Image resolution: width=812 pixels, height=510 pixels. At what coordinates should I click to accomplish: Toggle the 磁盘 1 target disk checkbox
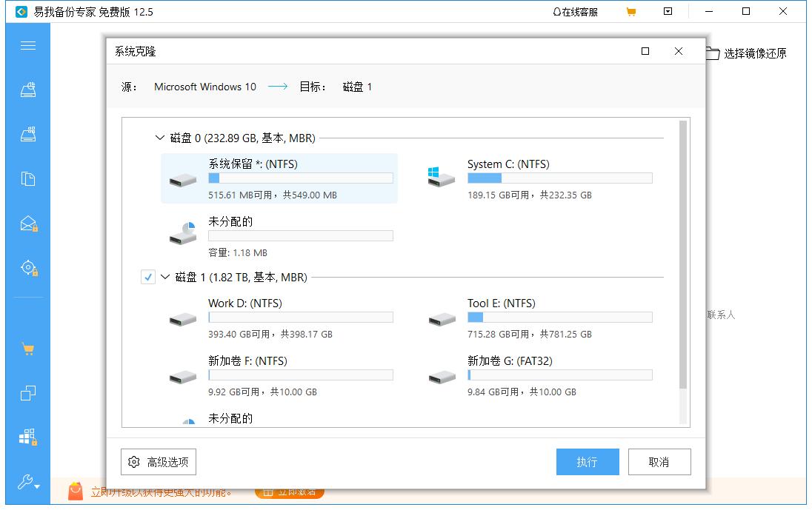coord(147,276)
